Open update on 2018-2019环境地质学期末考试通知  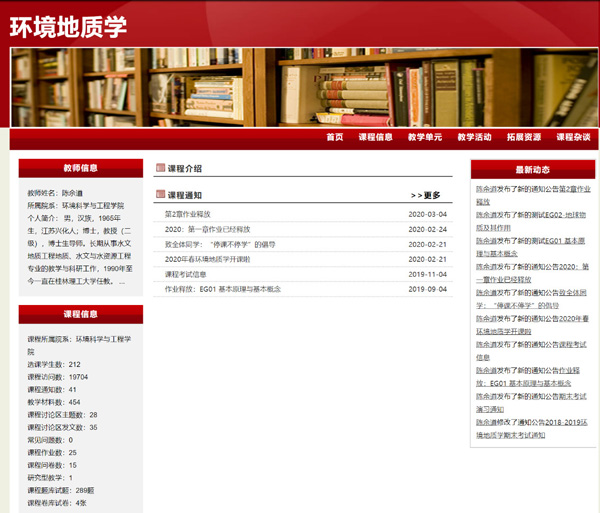pos(530,428)
